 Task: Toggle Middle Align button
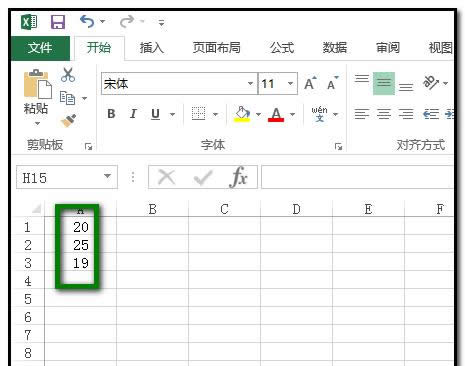coord(384,83)
